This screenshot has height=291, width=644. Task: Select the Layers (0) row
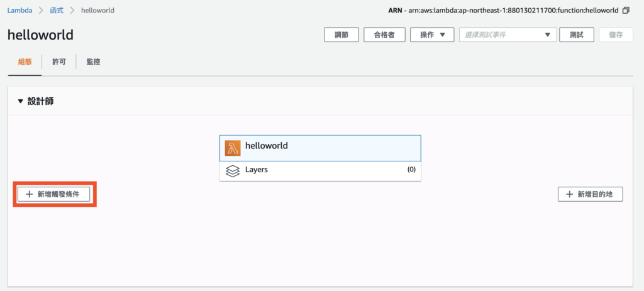[320, 171]
